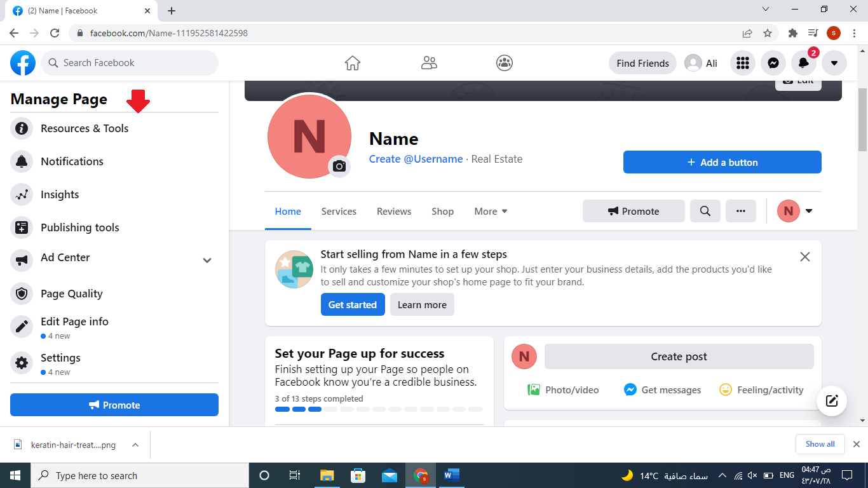
Task: Open the three-dots page options button
Action: click(x=741, y=211)
